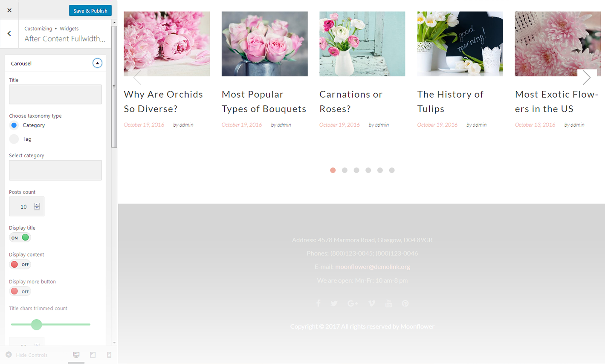Image resolution: width=605 pixels, height=364 pixels.
Task: Click the carousel next arrow
Action: tap(587, 77)
